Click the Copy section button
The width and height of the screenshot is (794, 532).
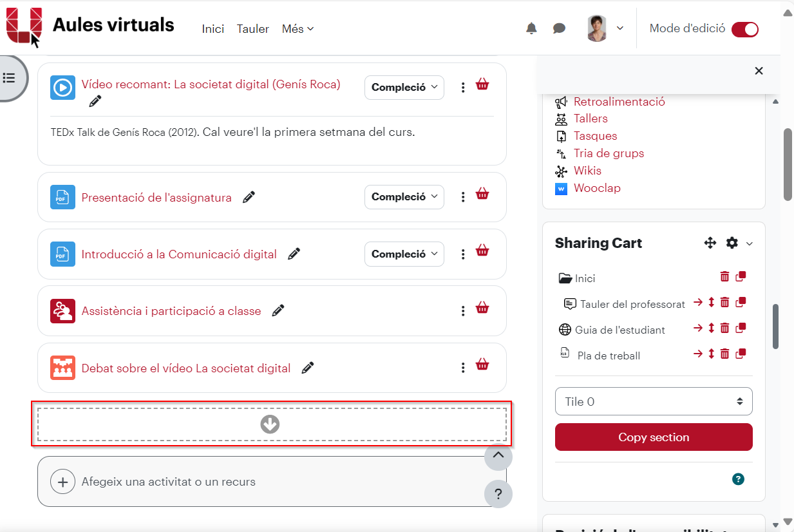[x=654, y=437]
